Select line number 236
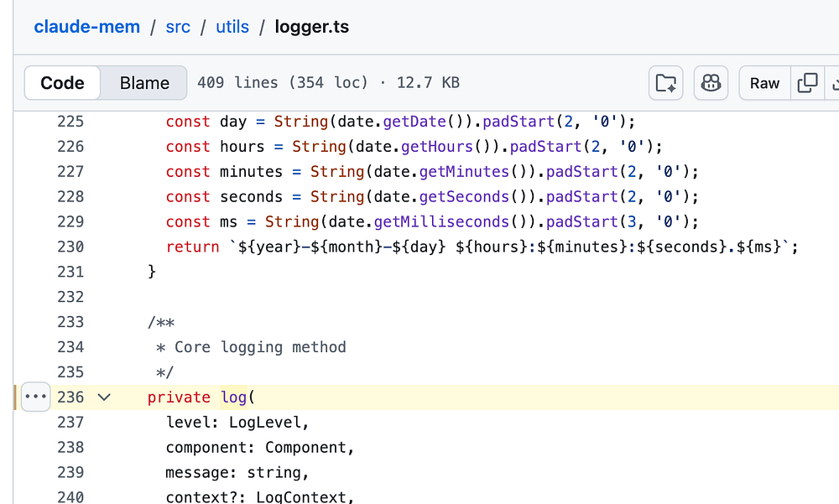The height and width of the screenshot is (504, 839). tap(70, 397)
